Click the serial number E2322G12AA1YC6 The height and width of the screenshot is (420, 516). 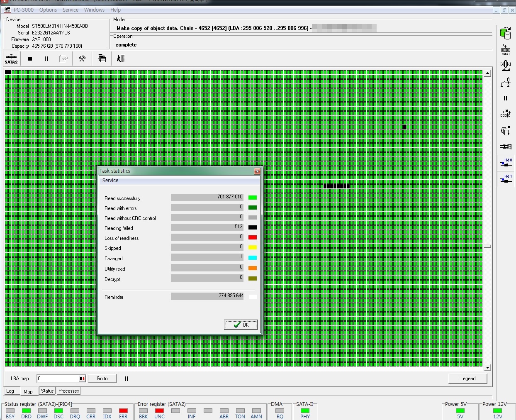tap(51, 32)
